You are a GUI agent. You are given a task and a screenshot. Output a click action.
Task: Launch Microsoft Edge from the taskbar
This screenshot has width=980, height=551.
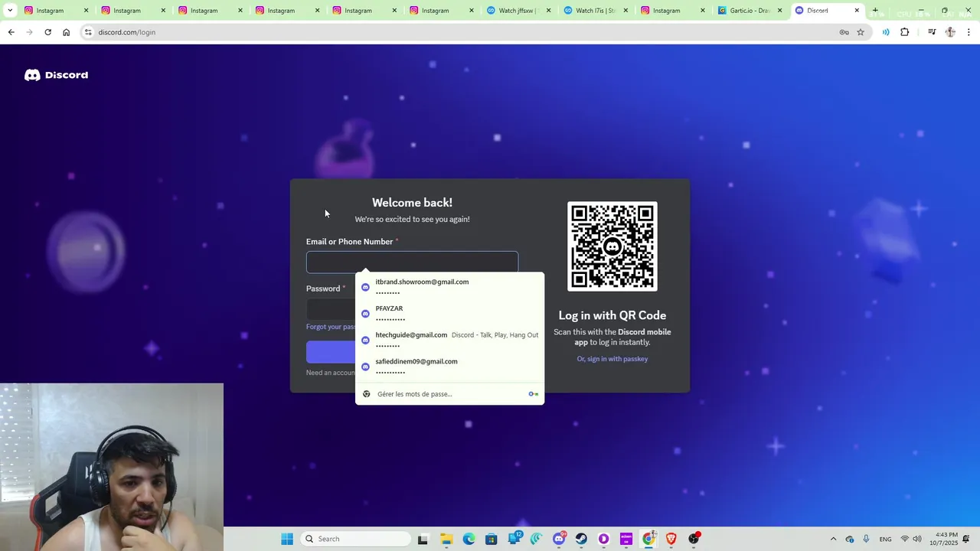(x=469, y=539)
